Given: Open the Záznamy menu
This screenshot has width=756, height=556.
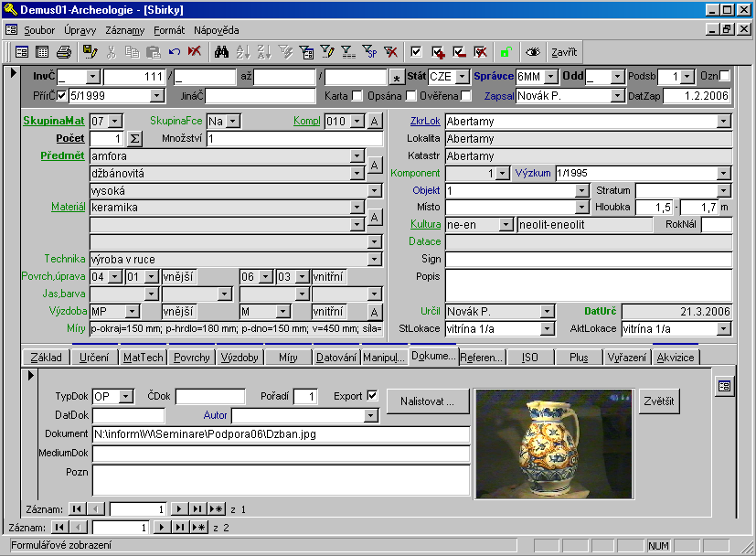Looking at the screenshot, I should (x=125, y=30).
